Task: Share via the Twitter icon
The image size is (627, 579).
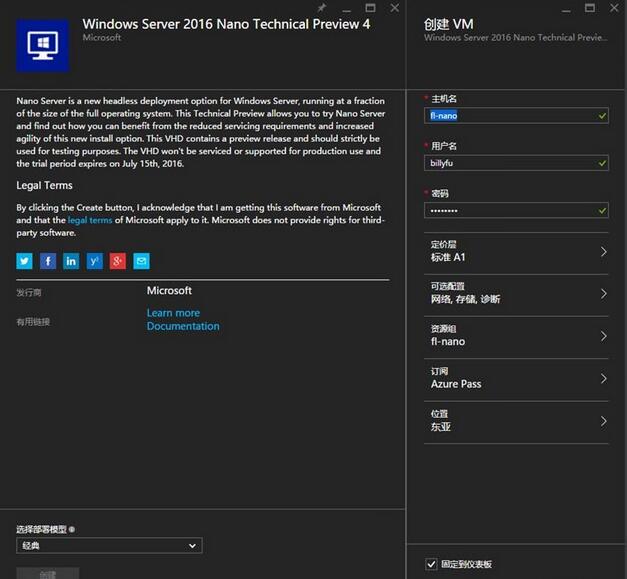Action: 24,261
